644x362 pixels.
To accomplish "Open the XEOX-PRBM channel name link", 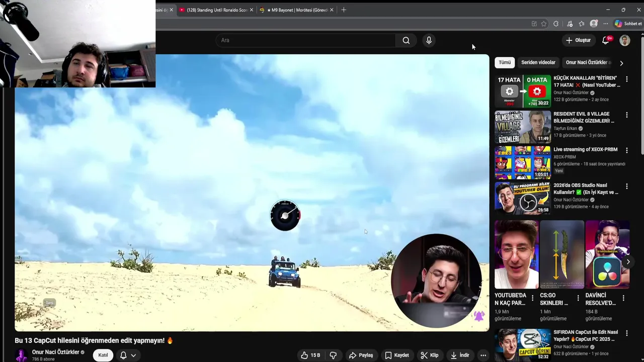I will [565, 157].
